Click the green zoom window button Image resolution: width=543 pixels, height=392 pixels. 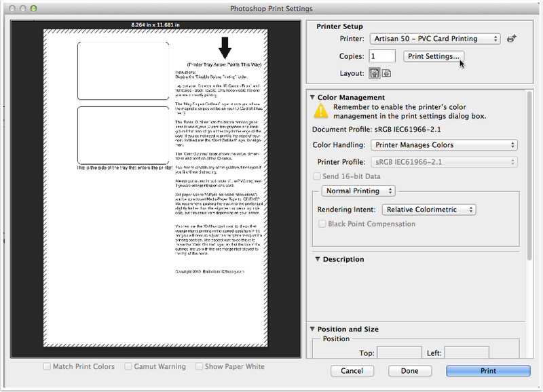[x=33, y=8]
